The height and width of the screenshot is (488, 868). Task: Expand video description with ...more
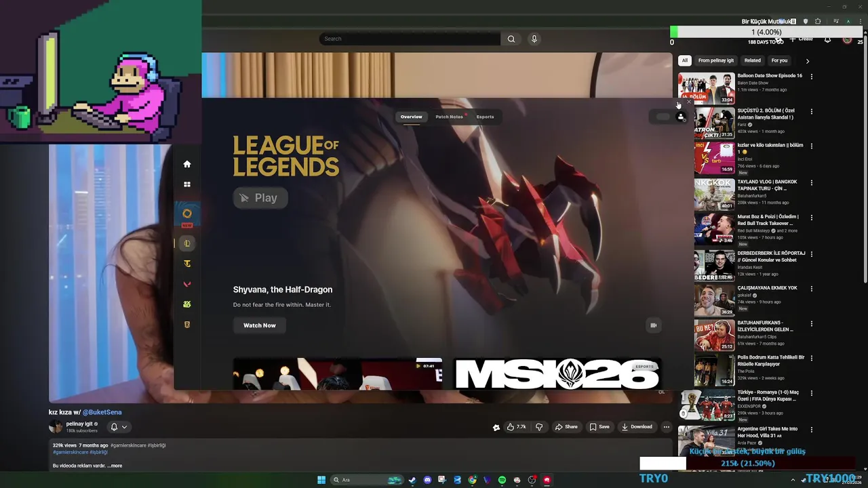(115, 466)
